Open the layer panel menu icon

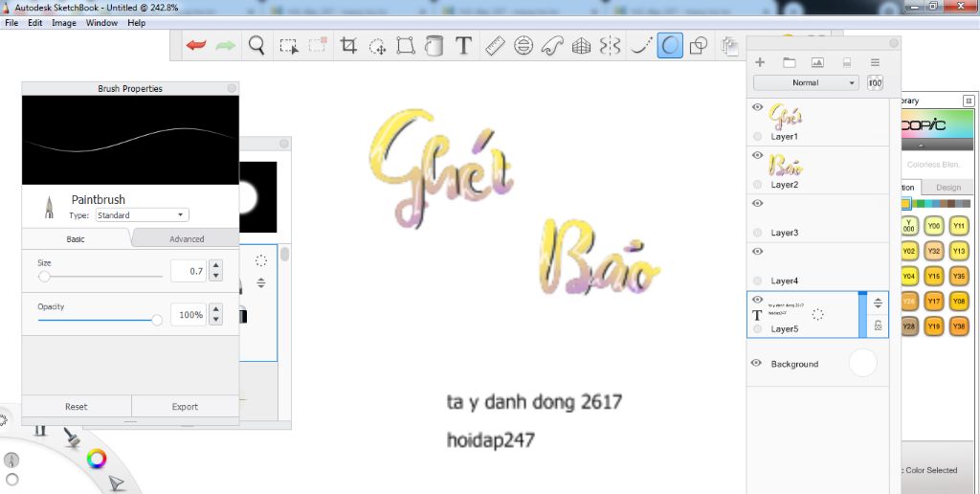click(875, 62)
